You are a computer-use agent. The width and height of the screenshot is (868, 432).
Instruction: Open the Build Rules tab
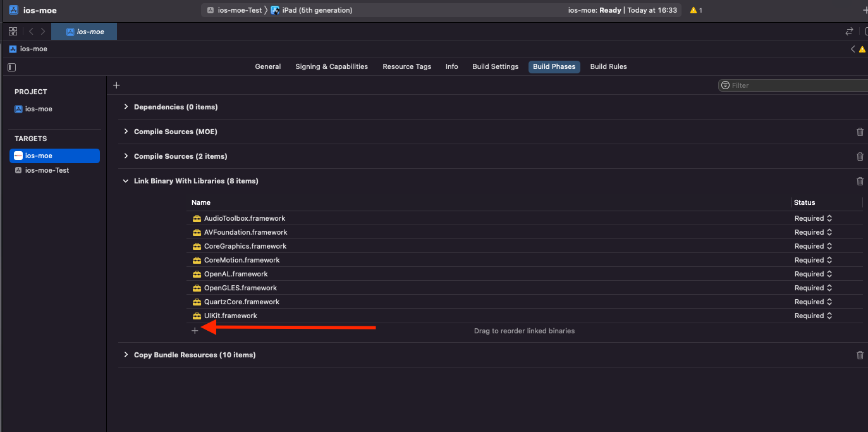[x=609, y=66]
